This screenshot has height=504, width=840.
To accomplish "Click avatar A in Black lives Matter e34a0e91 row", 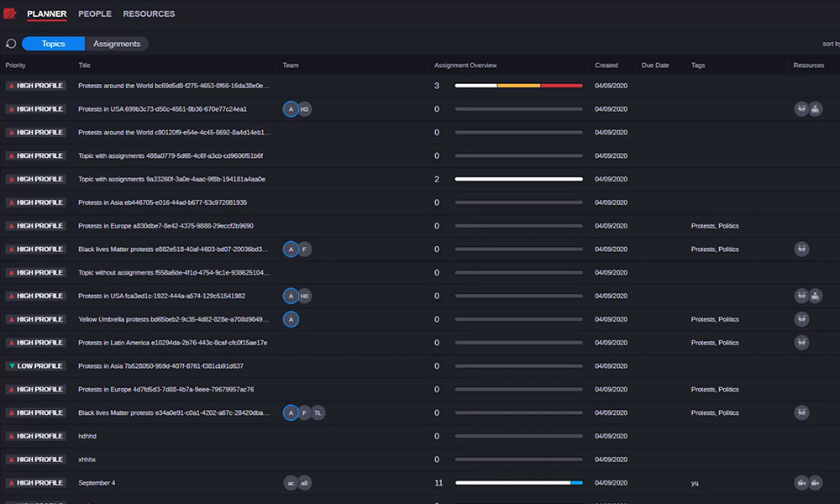I will coord(291,413).
